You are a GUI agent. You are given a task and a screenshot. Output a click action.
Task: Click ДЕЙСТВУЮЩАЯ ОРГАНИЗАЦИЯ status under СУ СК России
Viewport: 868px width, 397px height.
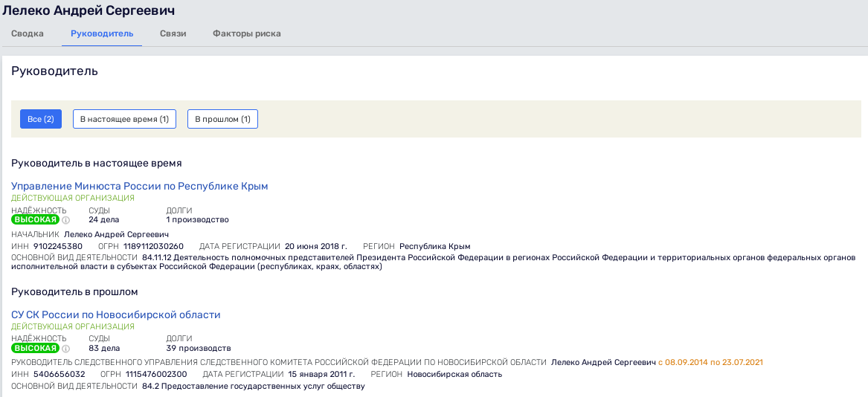pyautogui.click(x=72, y=326)
